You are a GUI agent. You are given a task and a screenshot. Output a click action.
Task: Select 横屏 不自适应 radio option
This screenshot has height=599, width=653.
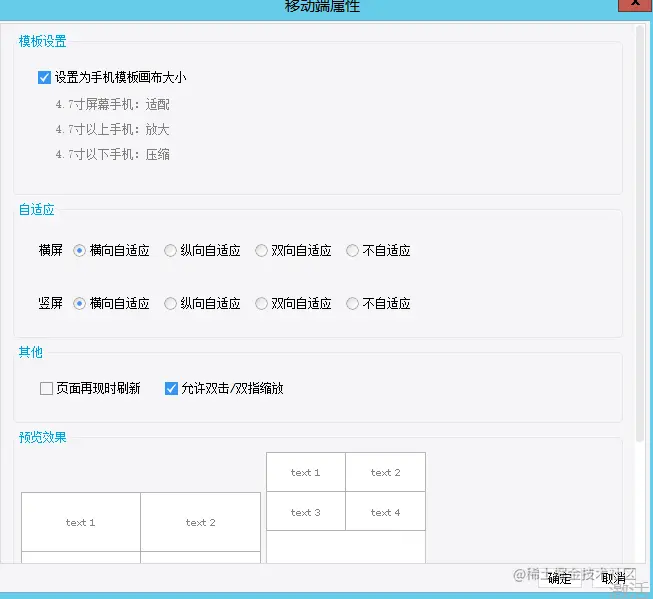352,250
